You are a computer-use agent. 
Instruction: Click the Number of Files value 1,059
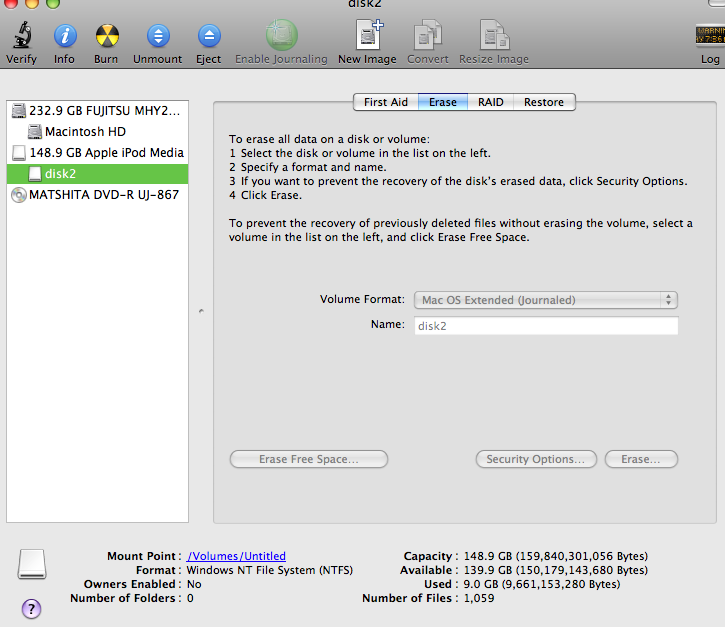[x=479, y=598]
